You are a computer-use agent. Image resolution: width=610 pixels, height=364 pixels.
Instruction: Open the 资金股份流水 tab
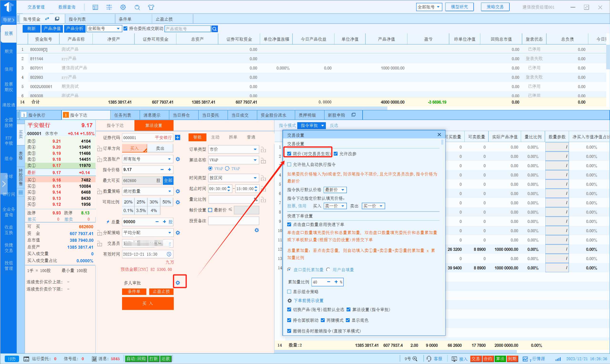coord(273,115)
